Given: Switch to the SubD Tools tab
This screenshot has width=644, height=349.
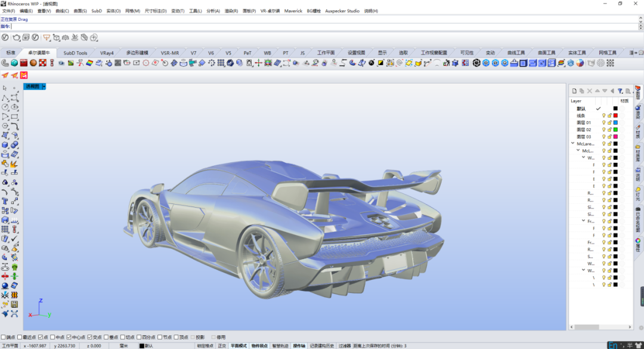Looking at the screenshot, I should [75, 52].
